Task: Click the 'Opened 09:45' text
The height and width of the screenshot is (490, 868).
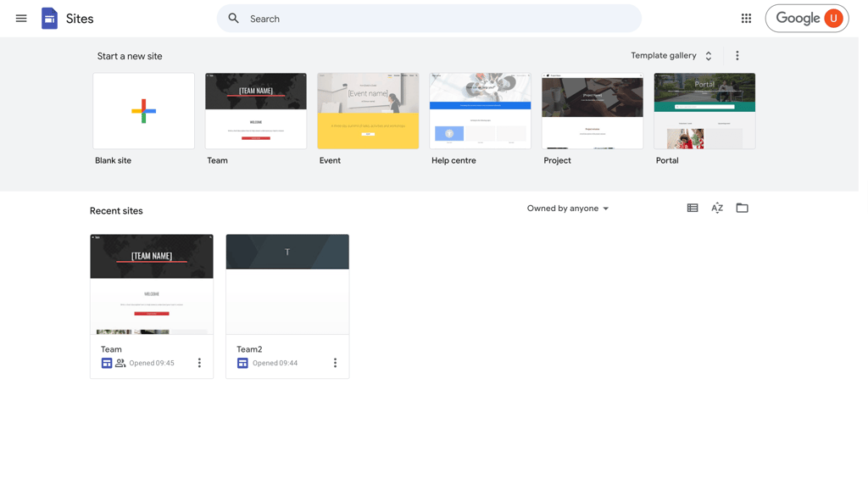Action: point(152,363)
